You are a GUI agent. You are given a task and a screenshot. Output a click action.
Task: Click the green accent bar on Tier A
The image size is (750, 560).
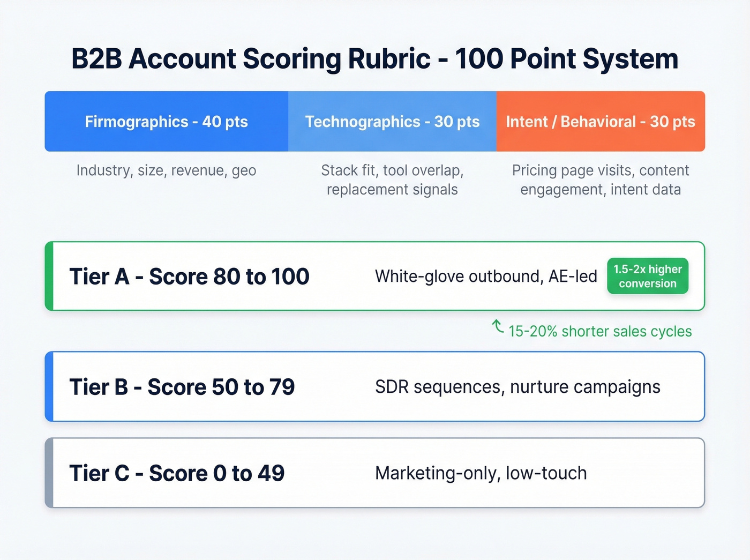(49, 276)
